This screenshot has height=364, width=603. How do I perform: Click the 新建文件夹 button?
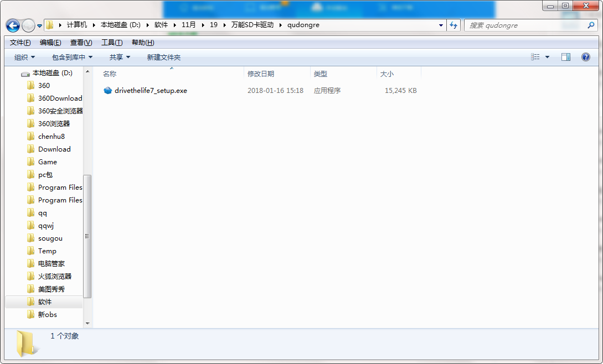click(x=164, y=58)
